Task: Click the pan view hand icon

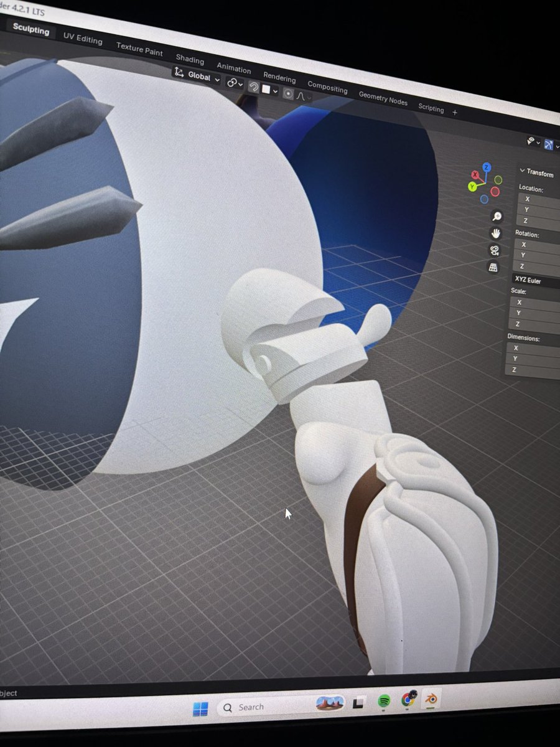Action: pyautogui.click(x=496, y=233)
